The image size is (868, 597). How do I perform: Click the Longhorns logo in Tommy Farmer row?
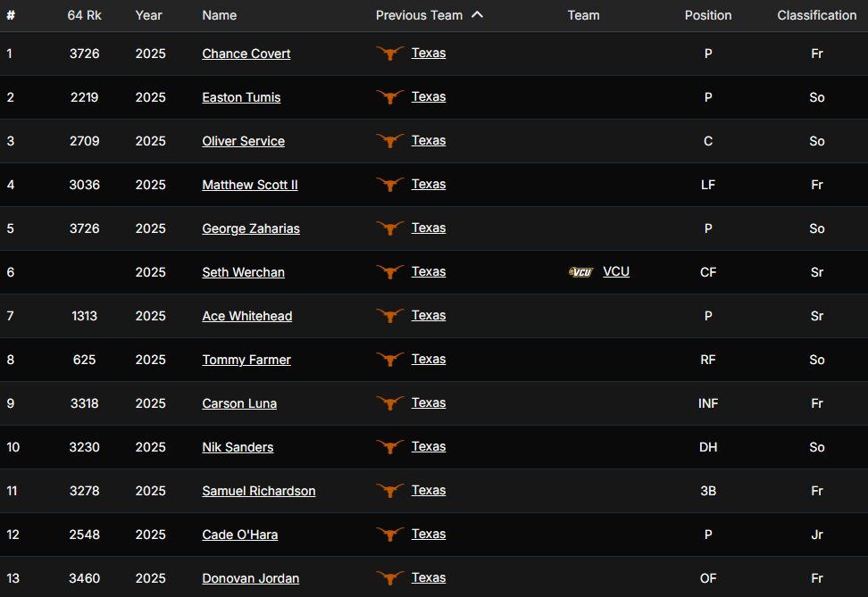pos(389,359)
